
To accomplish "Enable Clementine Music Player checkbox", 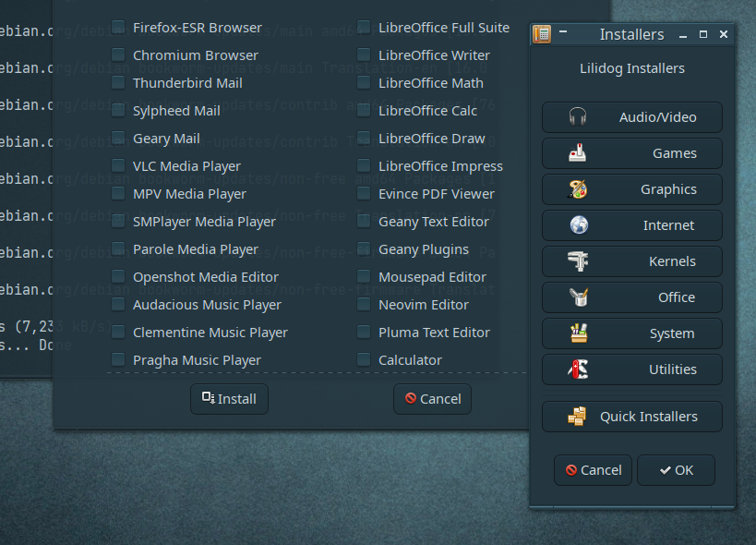I will 118,332.
